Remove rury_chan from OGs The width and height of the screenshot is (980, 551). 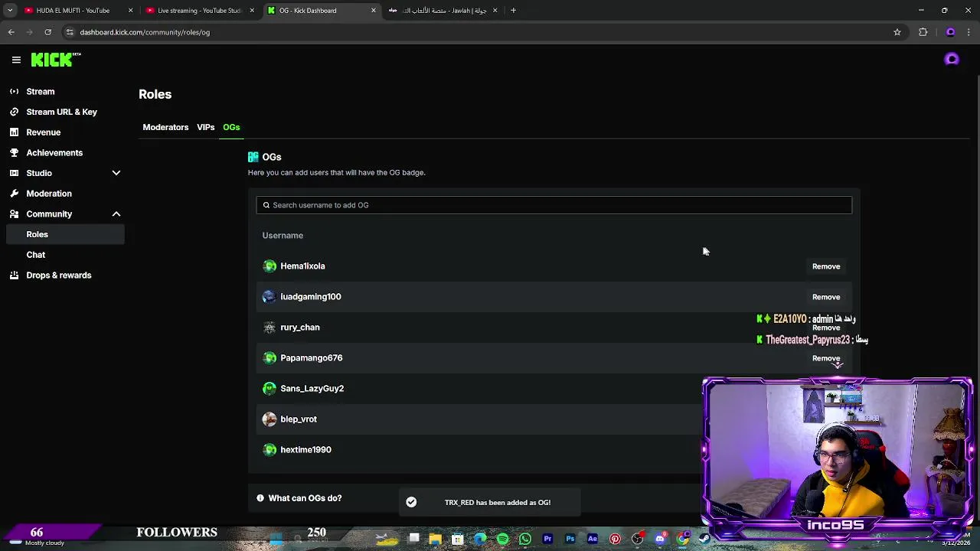[826, 328]
